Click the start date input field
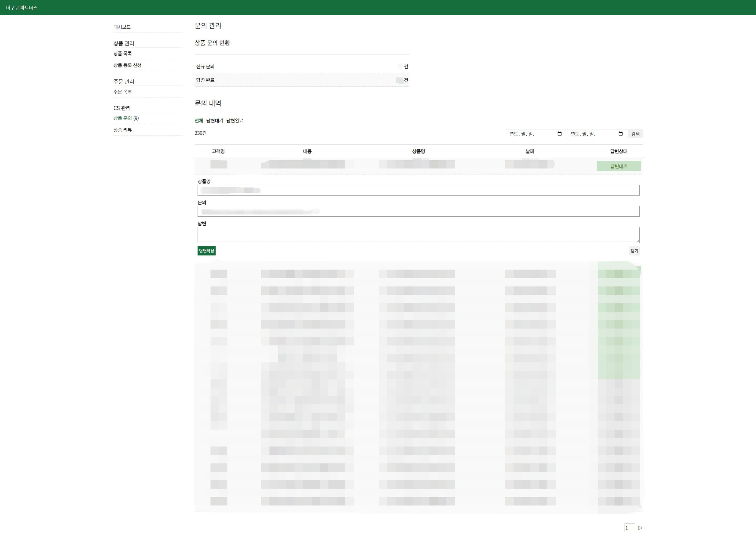The width and height of the screenshot is (756, 544). [530, 134]
